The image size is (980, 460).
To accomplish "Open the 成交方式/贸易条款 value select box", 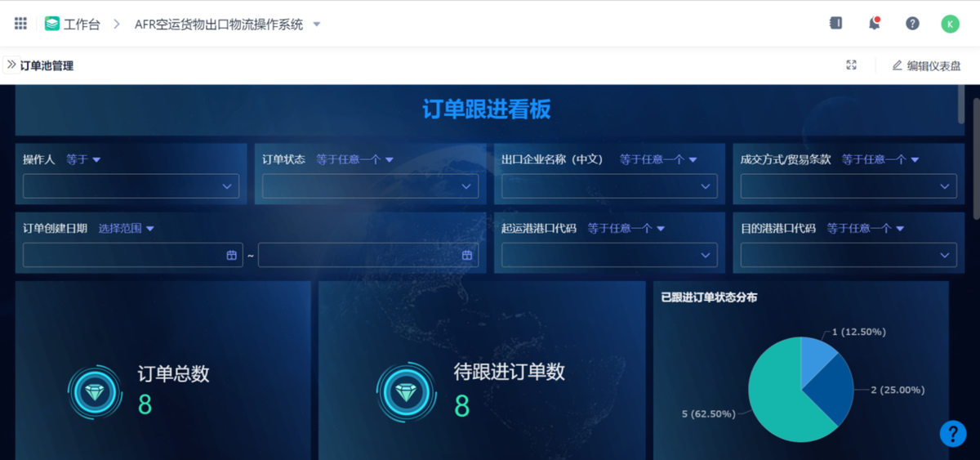I will [849, 186].
